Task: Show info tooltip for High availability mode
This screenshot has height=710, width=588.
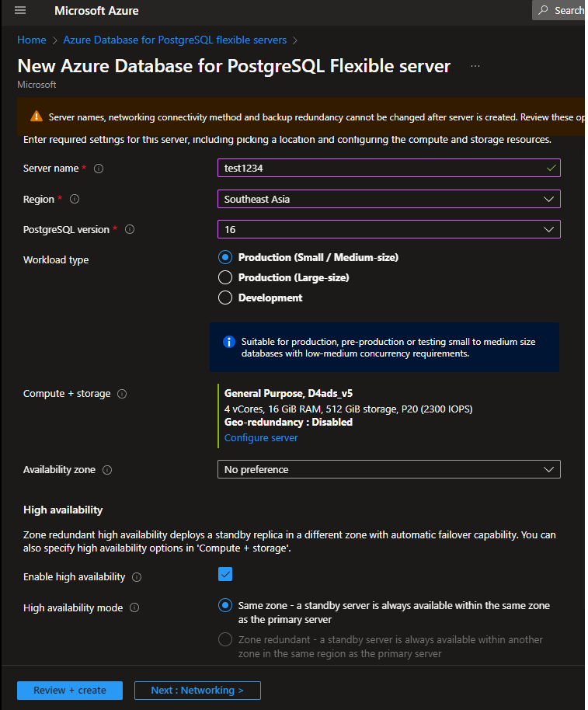Action: [134, 607]
